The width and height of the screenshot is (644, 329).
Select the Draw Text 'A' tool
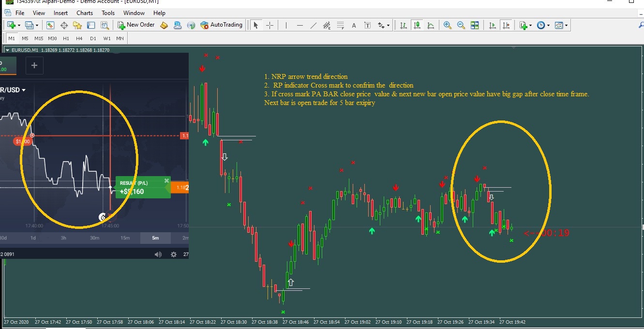pyautogui.click(x=354, y=25)
